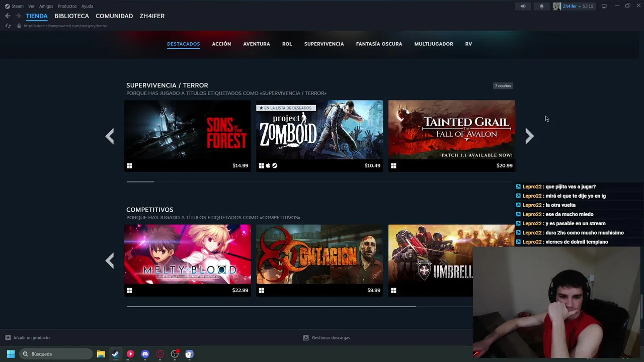Open the Windows Start menu
The width and height of the screenshot is (644, 362).
point(11,354)
